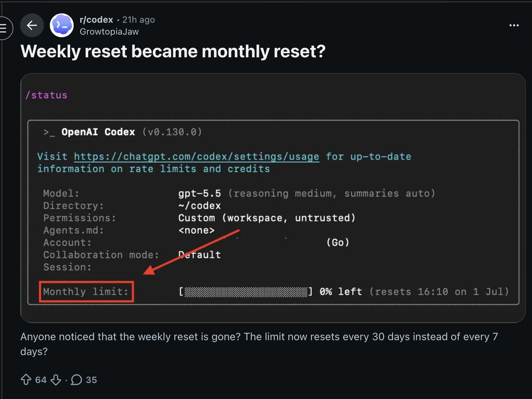Open the comments via speech bubble icon
Screen dimensions: 532x399
tap(76, 380)
